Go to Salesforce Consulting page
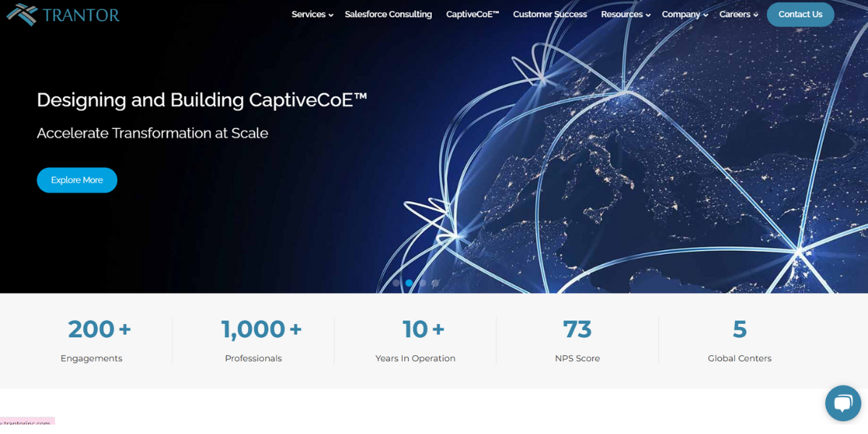This screenshot has height=434, width=868. pos(388,14)
